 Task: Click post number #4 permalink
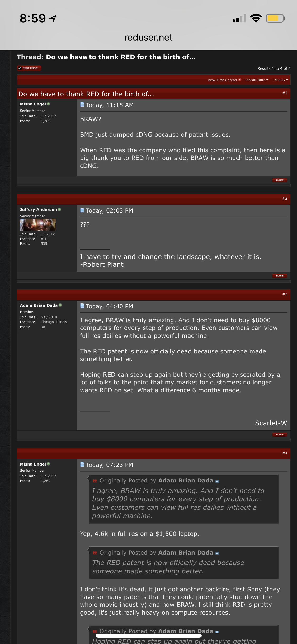pos(285,453)
